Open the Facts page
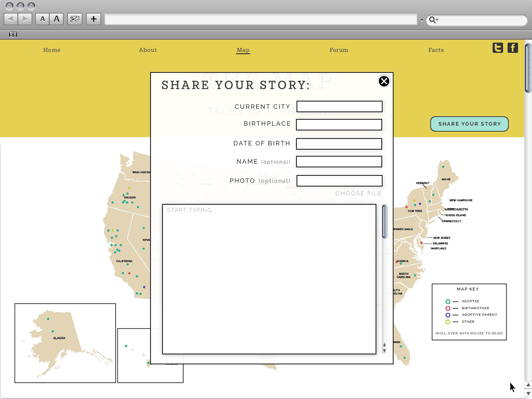Screen dimensions: 532x399 [x=436, y=50]
